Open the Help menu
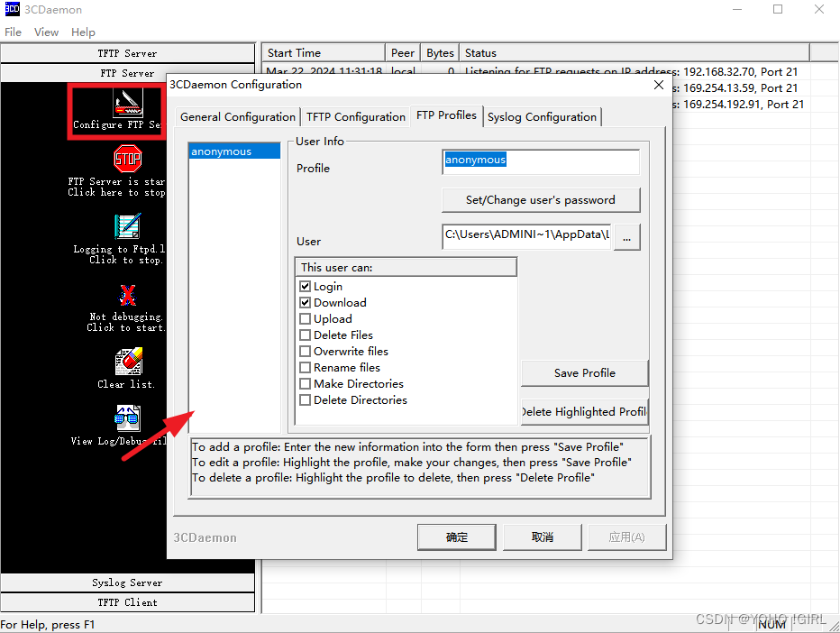840x633 pixels. pos(83,32)
